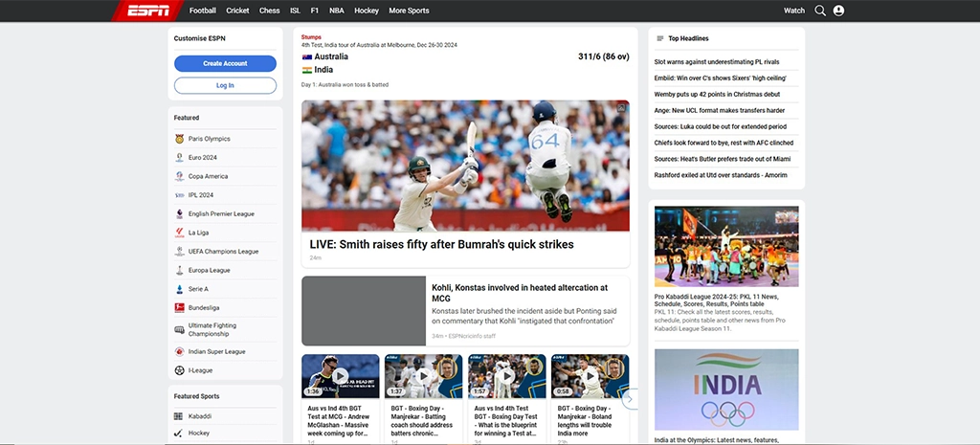Click the Ultimate Fighting Championship icon
This screenshot has width=980, height=445.
(x=179, y=329)
